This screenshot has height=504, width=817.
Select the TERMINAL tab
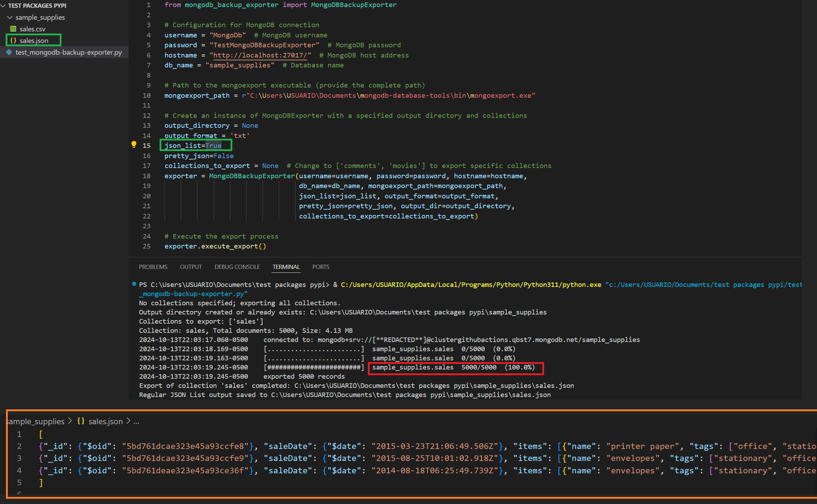[x=286, y=266]
